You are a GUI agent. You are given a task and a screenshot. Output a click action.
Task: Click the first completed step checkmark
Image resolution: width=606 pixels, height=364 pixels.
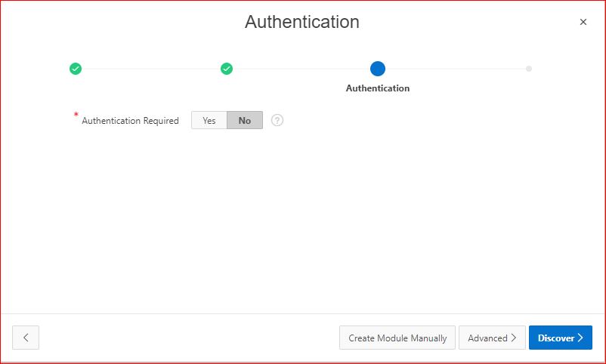click(76, 69)
